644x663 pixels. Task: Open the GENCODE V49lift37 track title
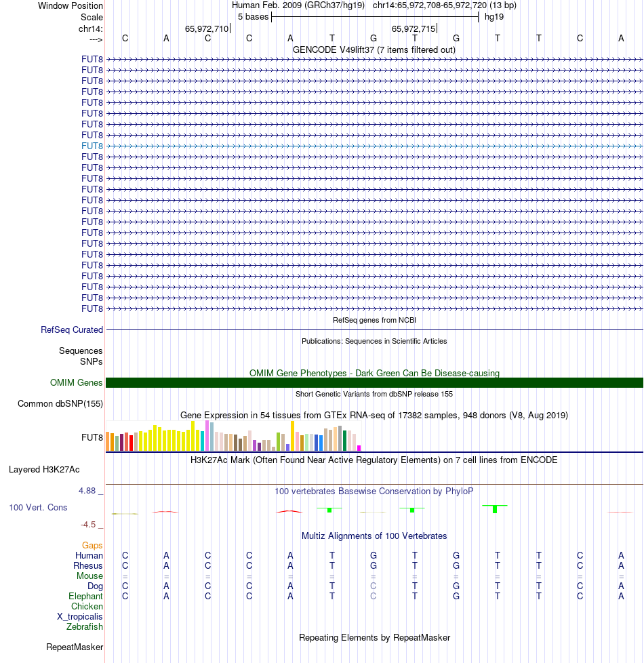pos(374,50)
